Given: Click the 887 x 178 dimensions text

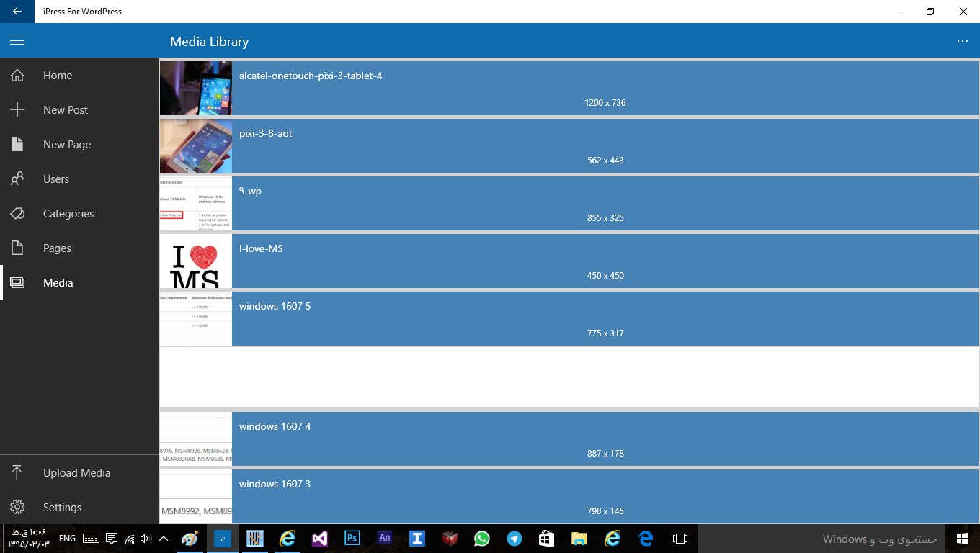Looking at the screenshot, I should [605, 454].
